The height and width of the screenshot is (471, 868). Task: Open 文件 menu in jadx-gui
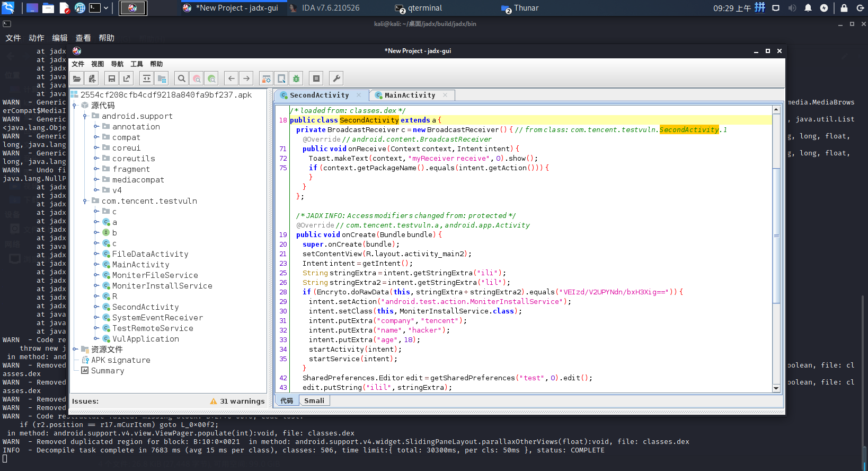pos(78,64)
